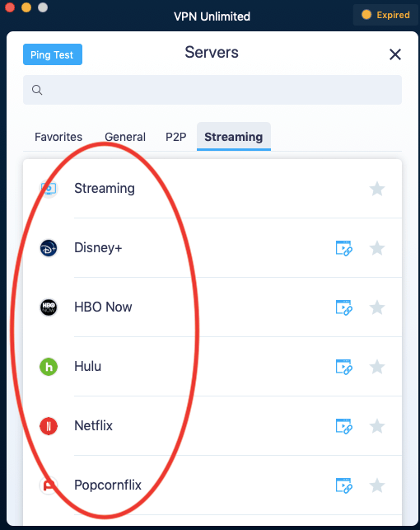Open the HBO Now streaming link icon
Screen dimensions: 420x530
click(343, 307)
